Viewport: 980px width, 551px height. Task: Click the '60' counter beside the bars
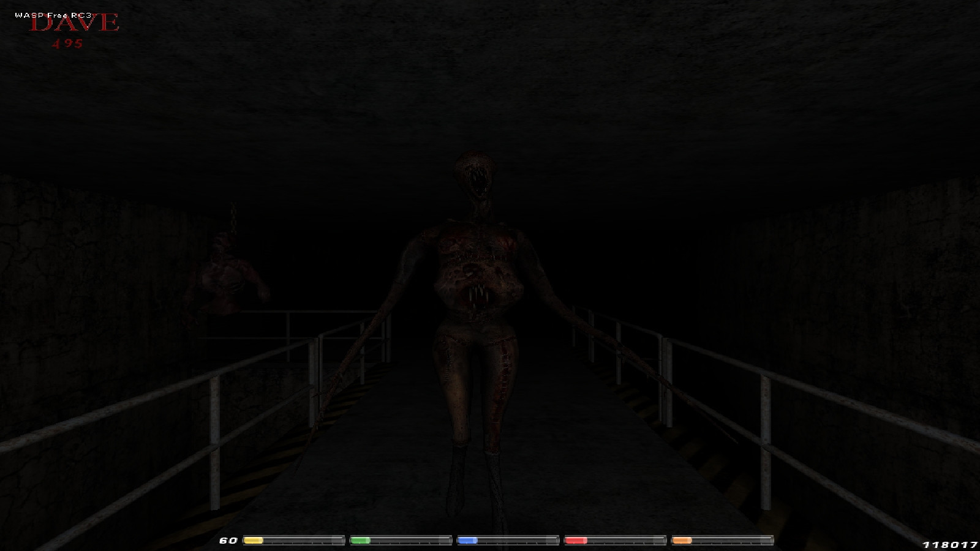[x=228, y=541]
